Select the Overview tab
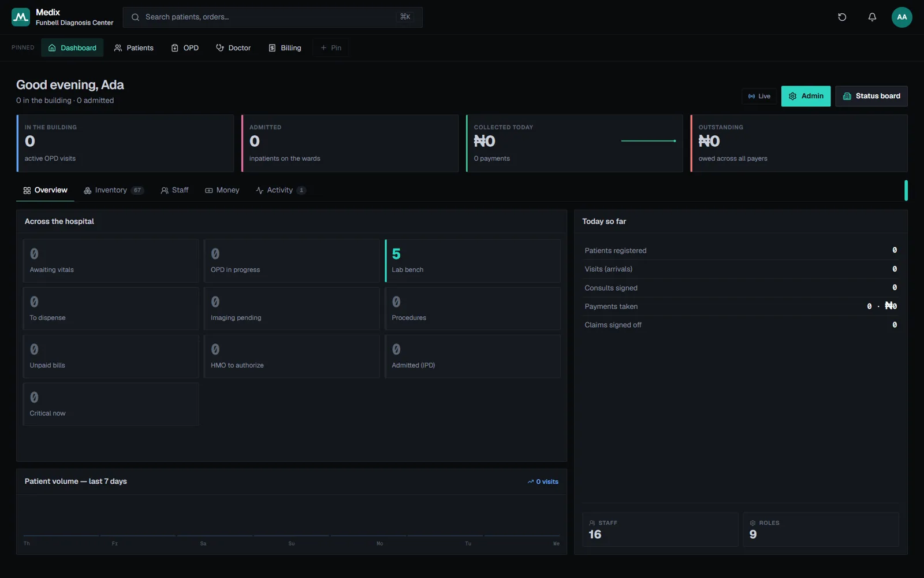 coord(45,190)
